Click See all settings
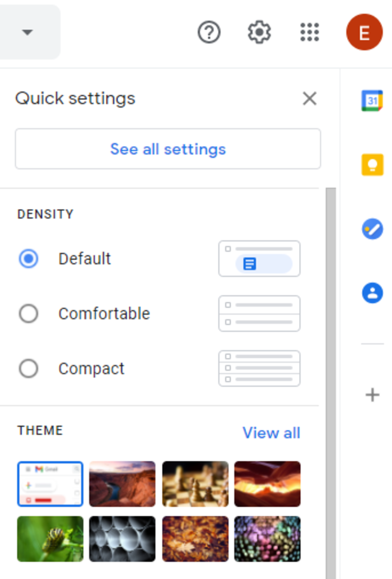This screenshot has height=579, width=392. click(x=168, y=149)
